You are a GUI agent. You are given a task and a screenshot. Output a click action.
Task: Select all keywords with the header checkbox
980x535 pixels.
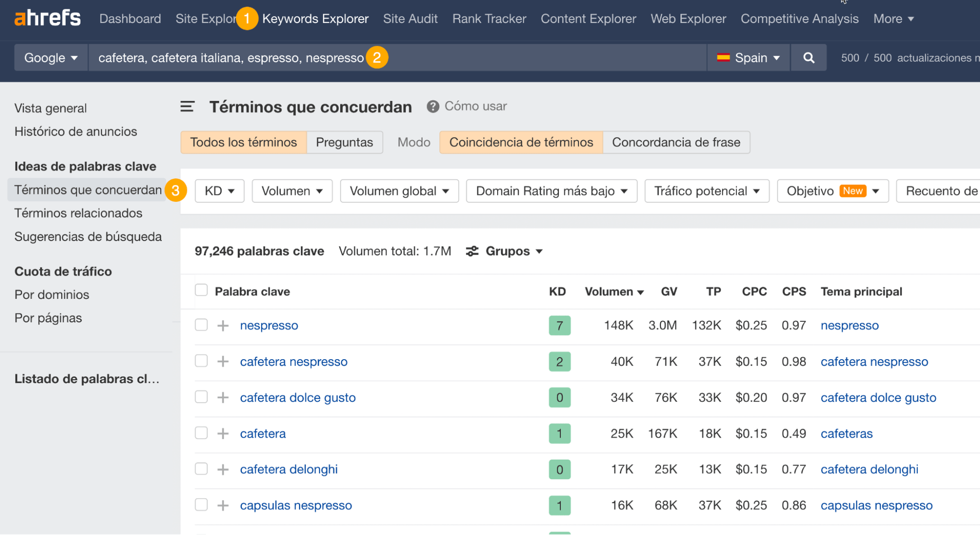click(201, 290)
